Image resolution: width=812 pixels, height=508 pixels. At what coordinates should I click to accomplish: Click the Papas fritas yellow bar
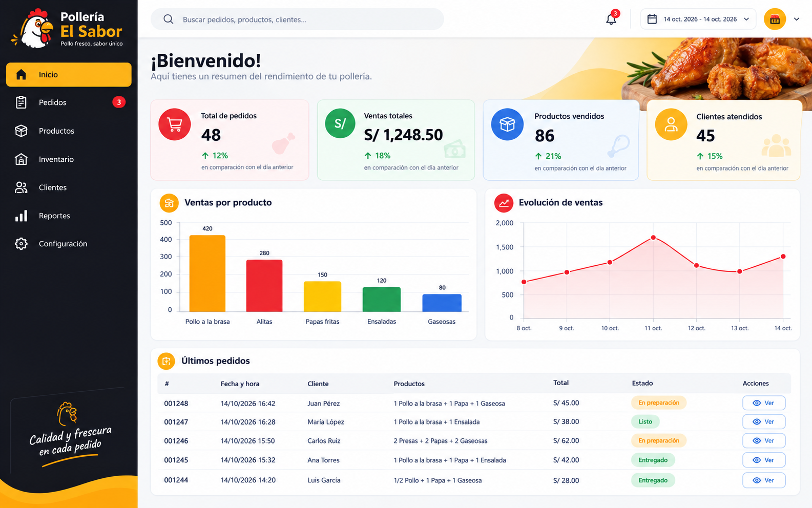[322, 297]
